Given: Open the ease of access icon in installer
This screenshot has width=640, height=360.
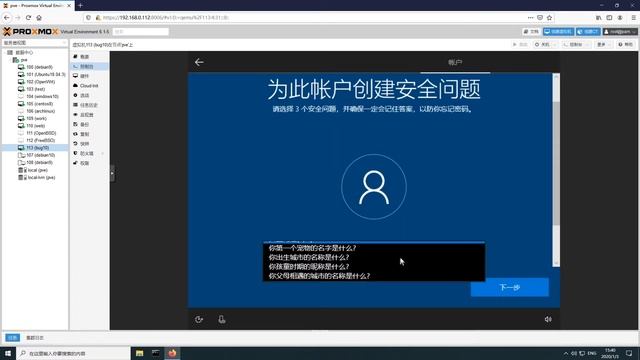Looking at the screenshot, I should click(x=199, y=320).
